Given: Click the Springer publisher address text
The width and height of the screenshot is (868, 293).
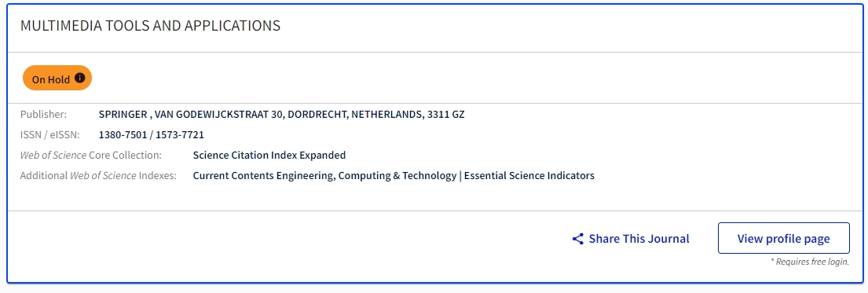Looking at the screenshot, I should (282, 115).
